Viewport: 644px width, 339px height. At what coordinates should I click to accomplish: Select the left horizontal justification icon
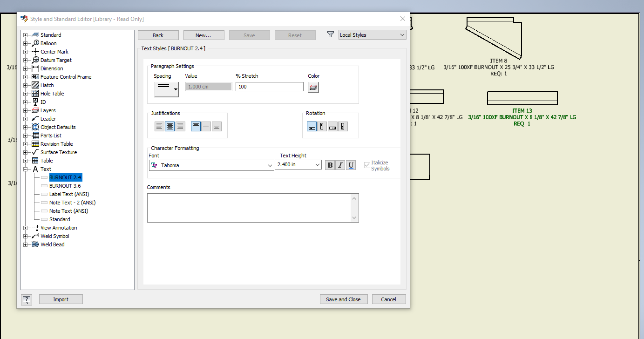[159, 126]
